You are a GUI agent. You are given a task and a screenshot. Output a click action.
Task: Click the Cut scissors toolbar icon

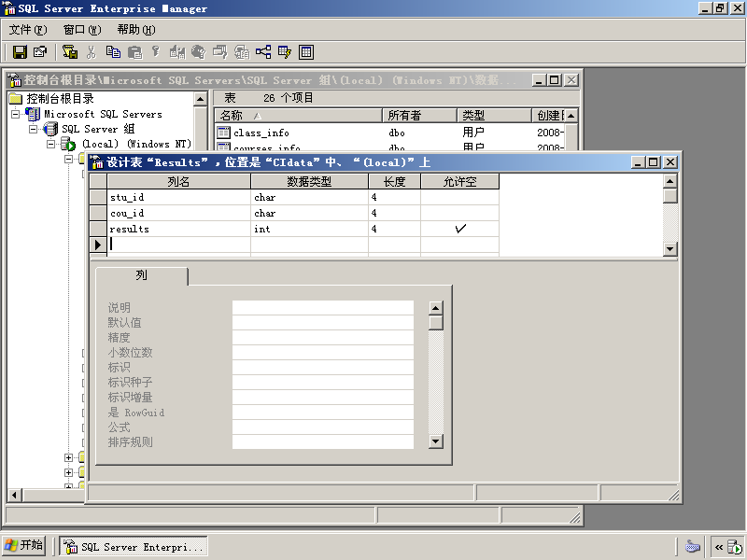point(92,52)
